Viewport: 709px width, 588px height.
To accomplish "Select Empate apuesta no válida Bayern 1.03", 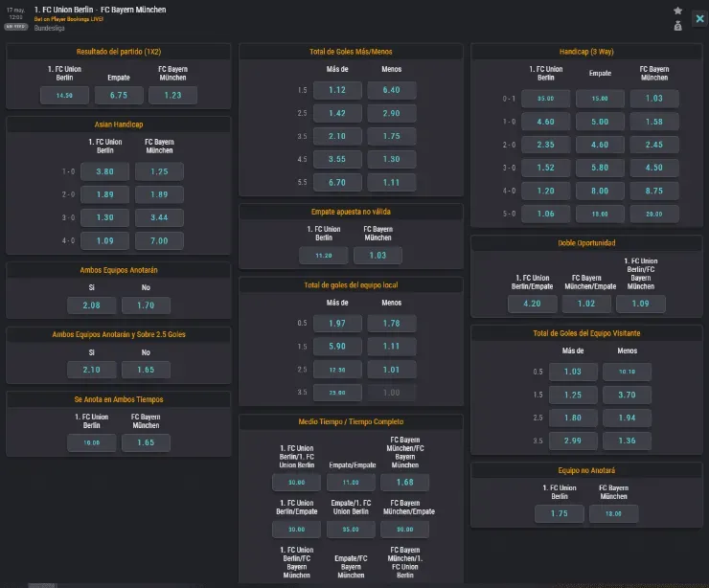I will point(377,256).
